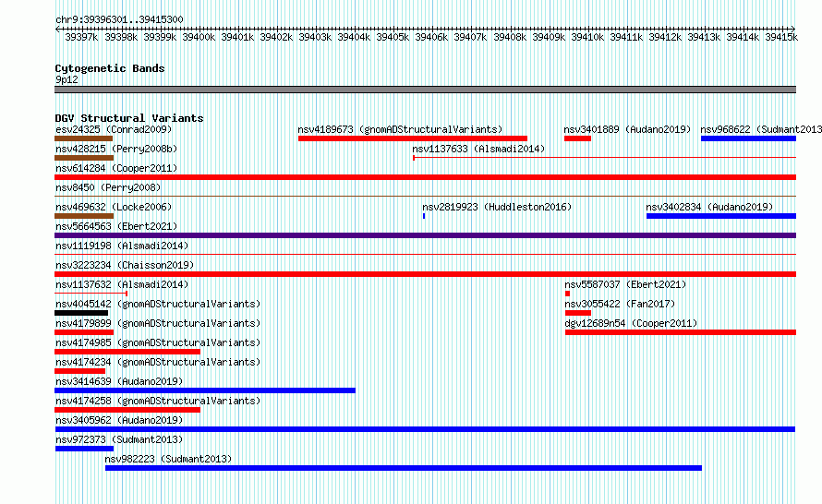Open nsv3405962 (Audano2019) label

(x=119, y=420)
